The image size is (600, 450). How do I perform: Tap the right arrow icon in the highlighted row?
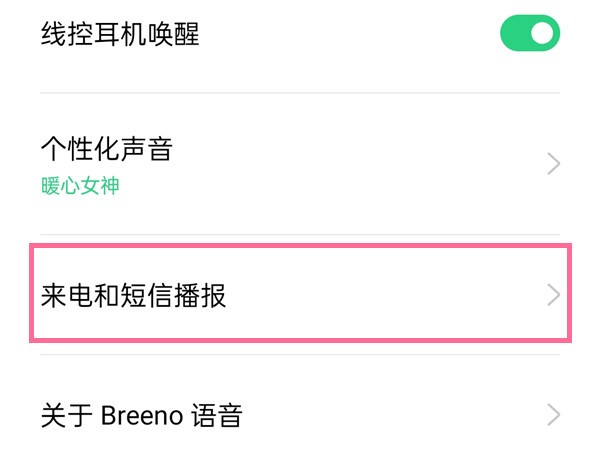coord(554,295)
